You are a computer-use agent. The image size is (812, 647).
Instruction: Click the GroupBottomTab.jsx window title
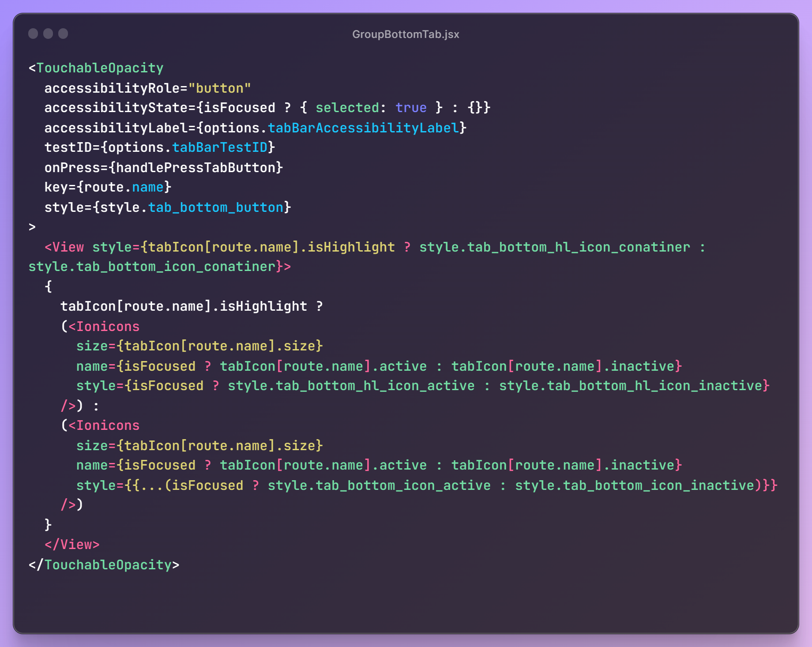406,34
